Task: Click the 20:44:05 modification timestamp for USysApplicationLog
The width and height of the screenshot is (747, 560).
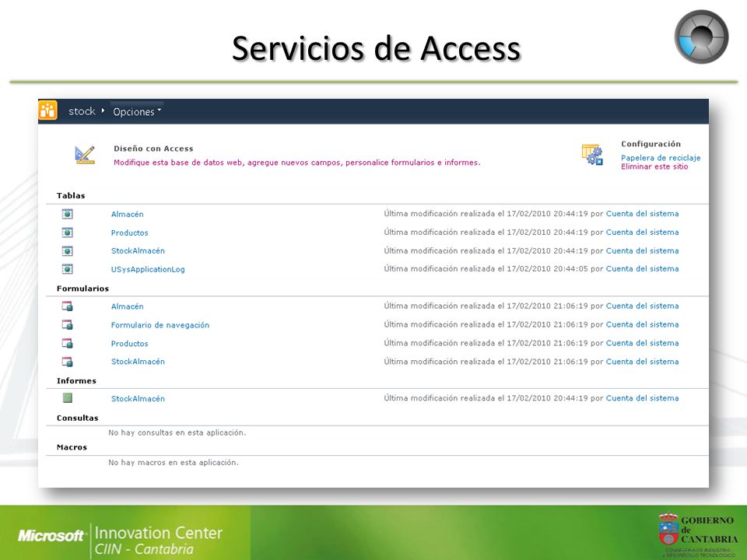Action: (x=570, y=268)
